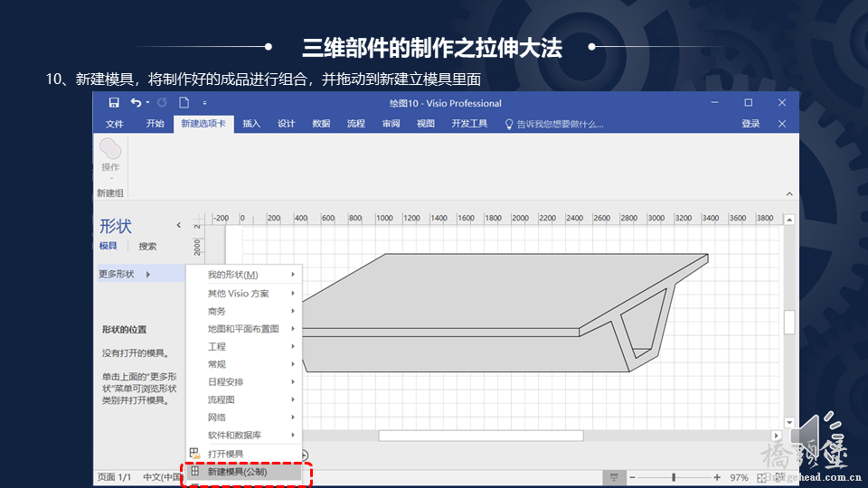Click the 登录 sign-in link

click(750, 124)
